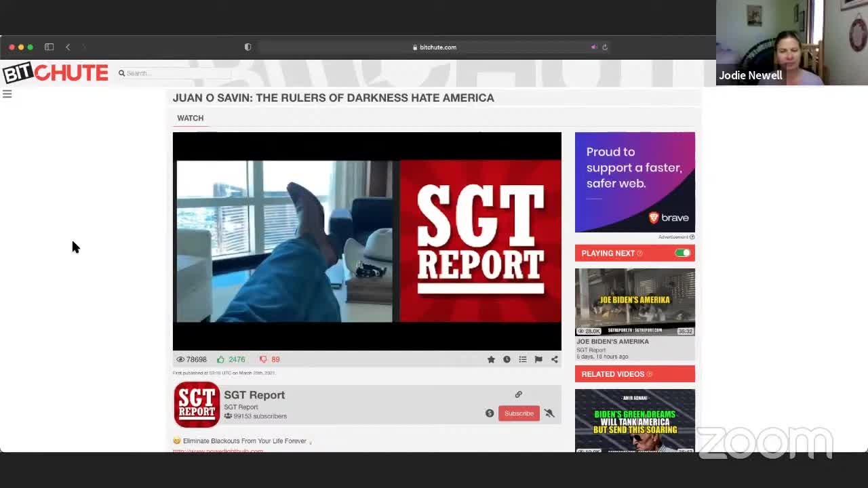Go forward with Safari's forward arrow
Viewport: 868px width, 488px height.
pyautogui.click(x=84, y=47)
